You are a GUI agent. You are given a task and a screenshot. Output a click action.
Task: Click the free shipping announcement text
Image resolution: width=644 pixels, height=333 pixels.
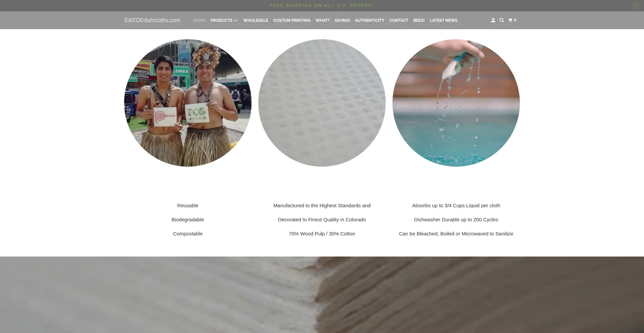point(322,5)
